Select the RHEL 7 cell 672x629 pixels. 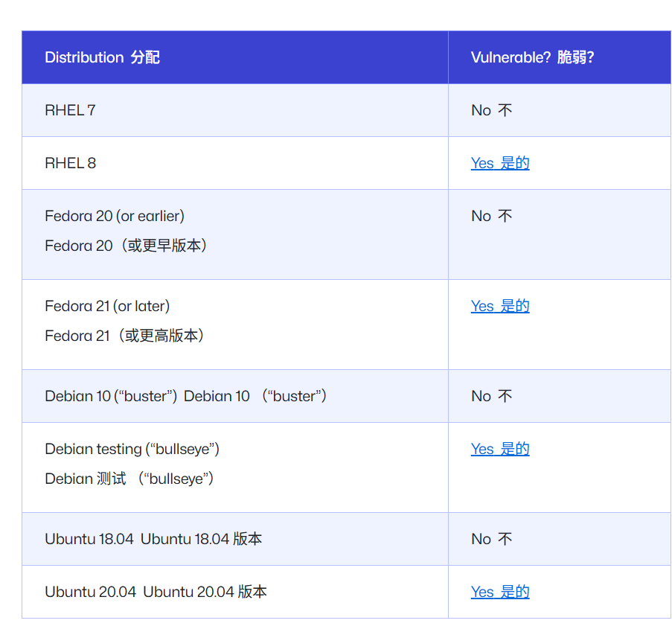(235, 110)
